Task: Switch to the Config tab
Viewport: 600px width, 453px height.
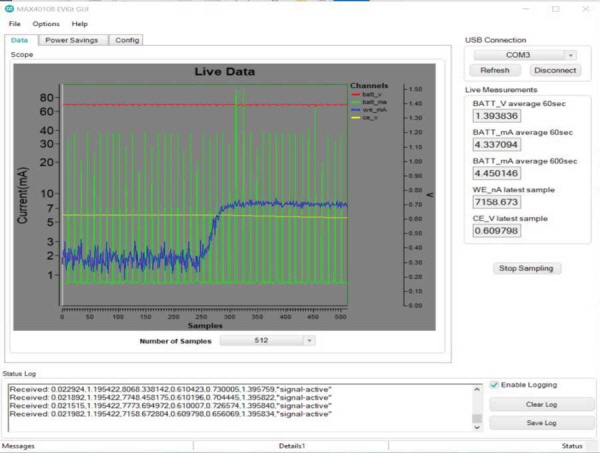Action: [127, 40]
